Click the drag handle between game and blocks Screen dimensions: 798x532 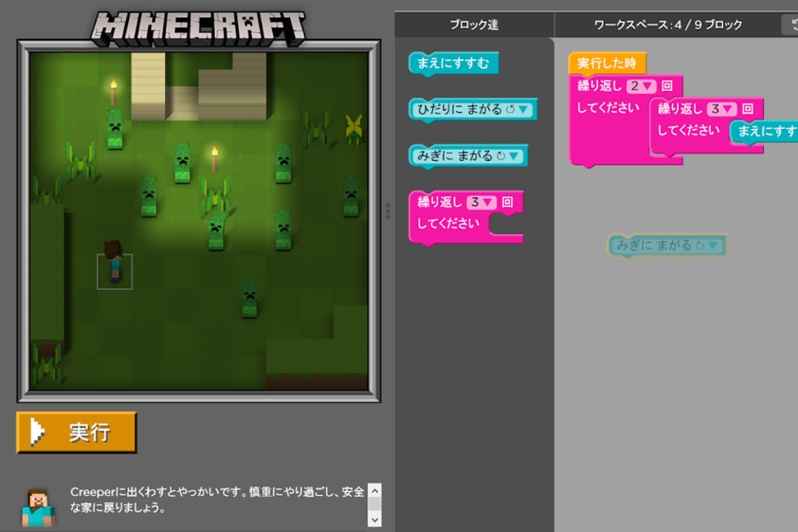387,212
